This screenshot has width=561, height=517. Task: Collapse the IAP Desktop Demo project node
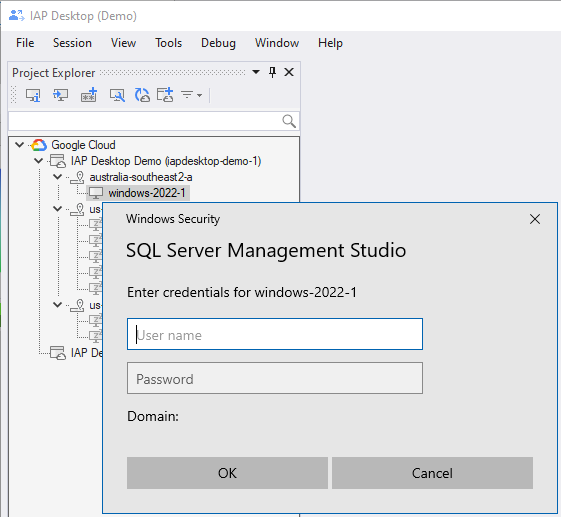point(39,161)
